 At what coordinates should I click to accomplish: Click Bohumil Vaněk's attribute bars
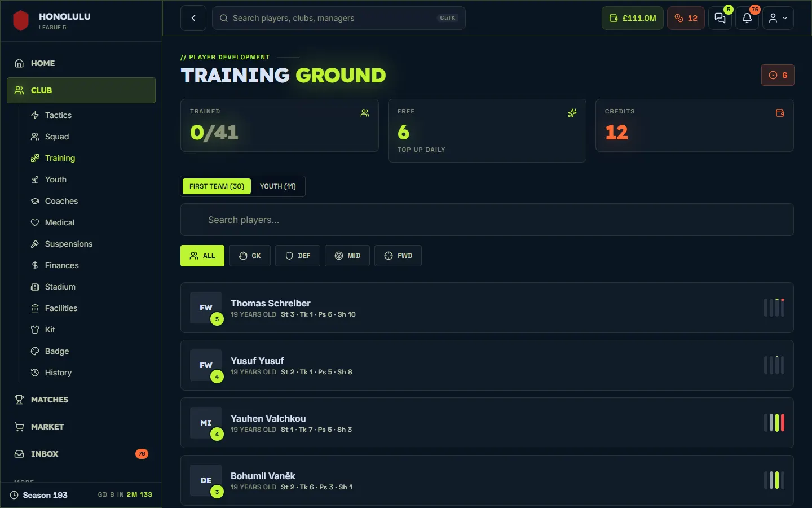(774, 480)
